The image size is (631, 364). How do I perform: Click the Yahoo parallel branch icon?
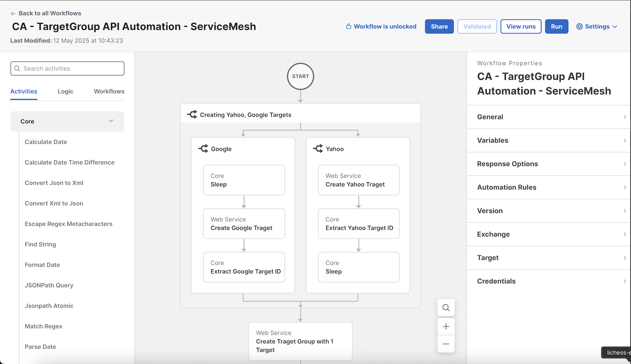pos(318,149)
